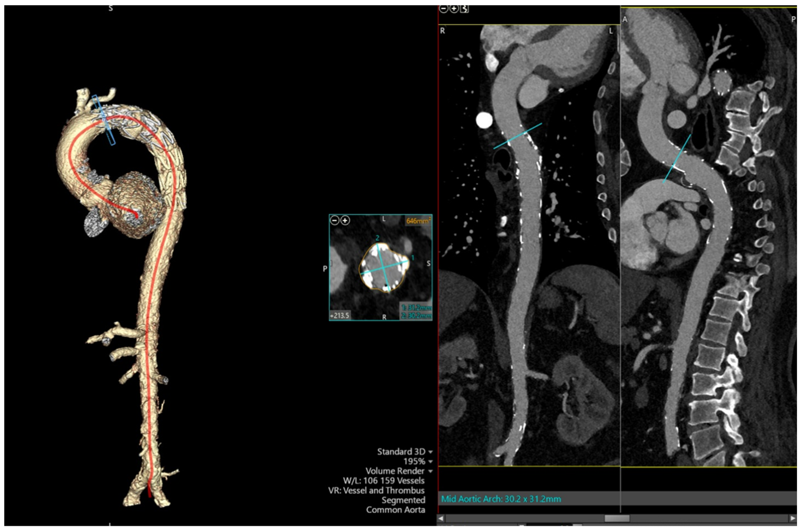Zoom in on the stretched vessel view

(x=454, y=9)
